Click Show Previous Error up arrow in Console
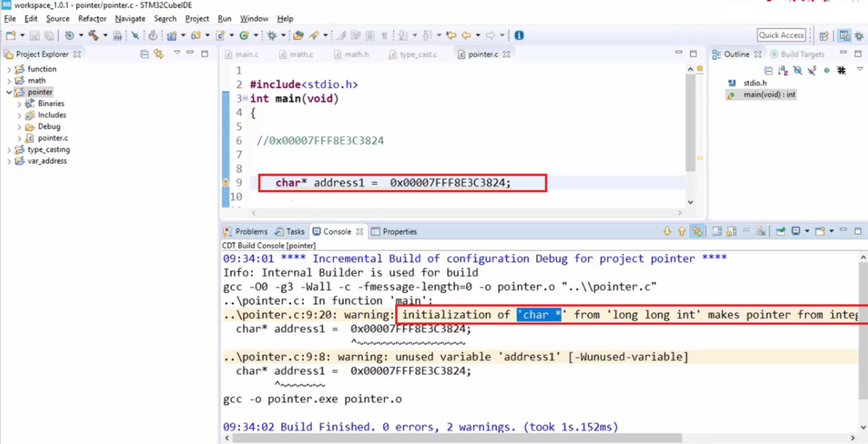Viewport: 868px width, 444px height. point(682,231)
